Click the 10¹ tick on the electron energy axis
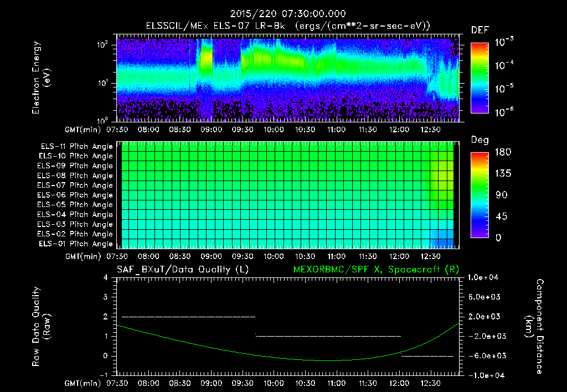 102,83
